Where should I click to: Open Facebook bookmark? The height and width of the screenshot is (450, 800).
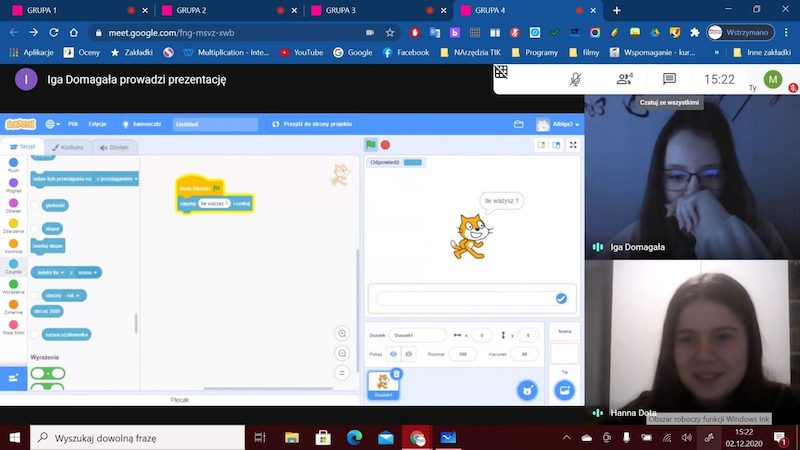pos(406,52)
